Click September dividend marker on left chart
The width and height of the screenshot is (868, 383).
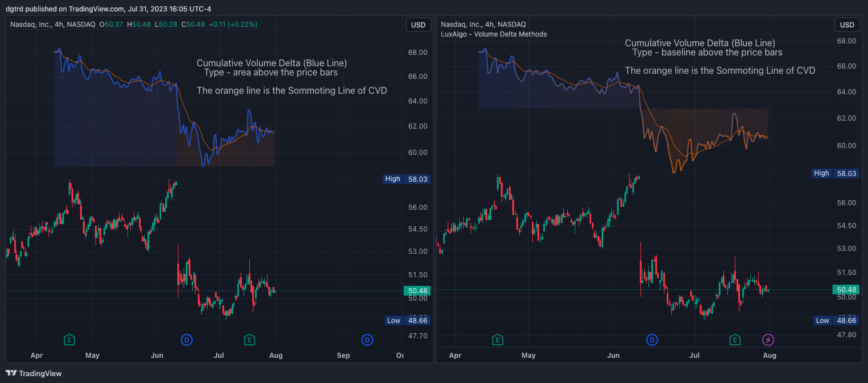(x=367, y=340)
